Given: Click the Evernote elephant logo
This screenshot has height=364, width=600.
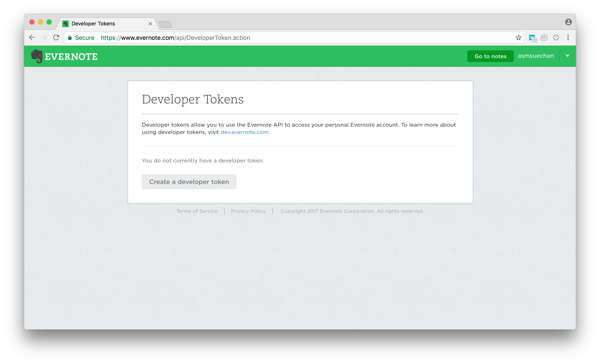Looking at the screenshot, I should pos(37,56).
